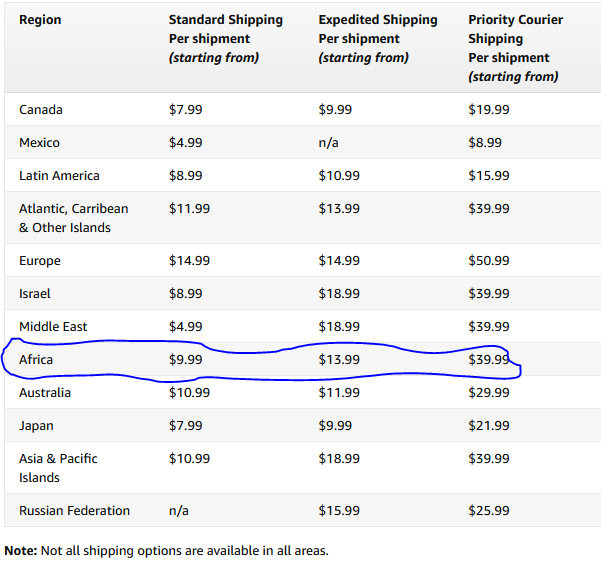The image size is (601, 566).
Task: Select the Latin America region cell
Action: [x=59, y=176]
